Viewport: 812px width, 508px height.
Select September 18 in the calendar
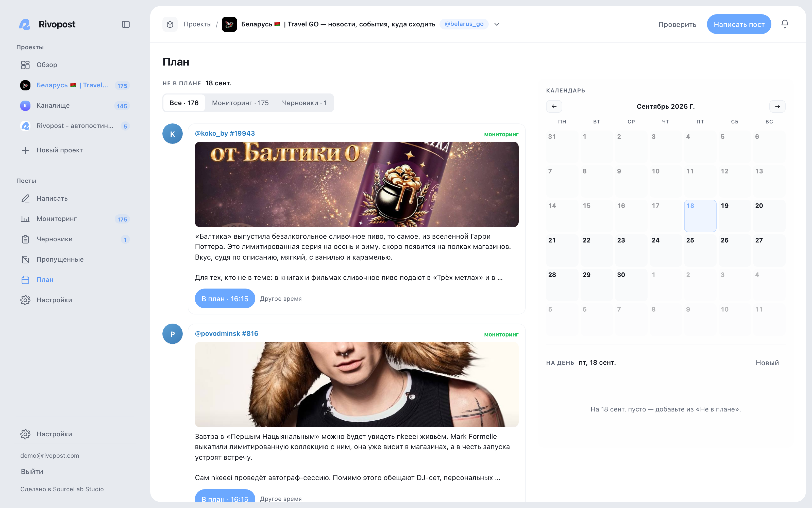(700, 216)
